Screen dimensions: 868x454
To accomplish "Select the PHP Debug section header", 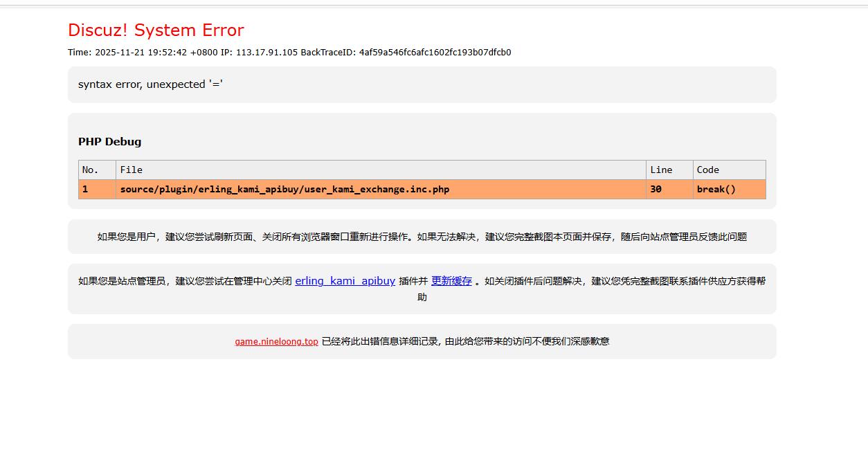I will pyautogui.click(x=109, y=141).
